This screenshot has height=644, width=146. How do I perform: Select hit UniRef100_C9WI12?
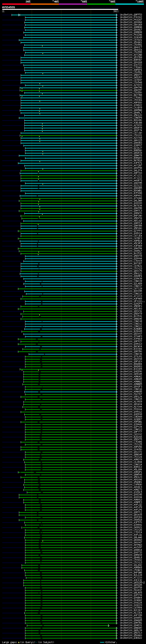click(131, 323)
